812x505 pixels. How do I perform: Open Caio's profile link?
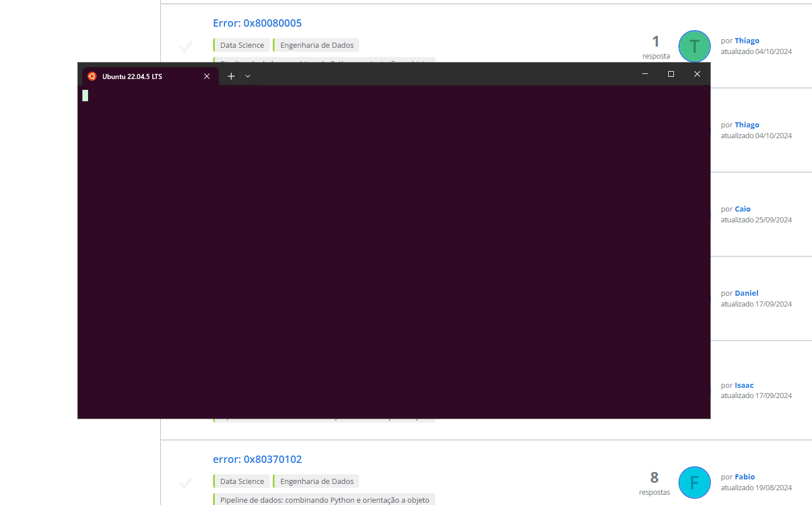click(x=743, y=209)
